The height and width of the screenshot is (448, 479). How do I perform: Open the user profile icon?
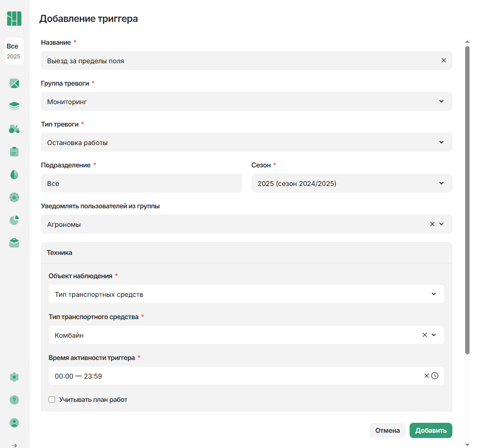pyautogui.click(x=14, y=423)
